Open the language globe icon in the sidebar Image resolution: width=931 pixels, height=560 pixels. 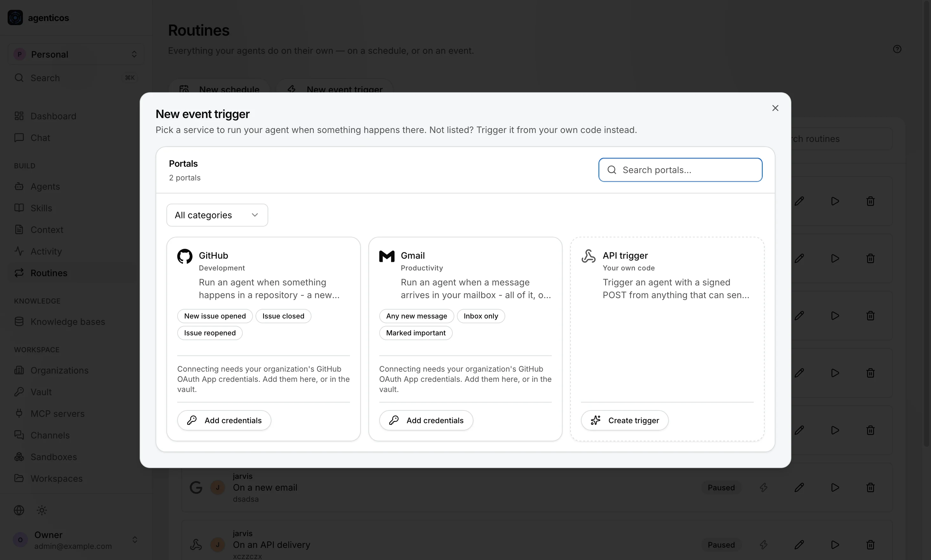(19, 510)
